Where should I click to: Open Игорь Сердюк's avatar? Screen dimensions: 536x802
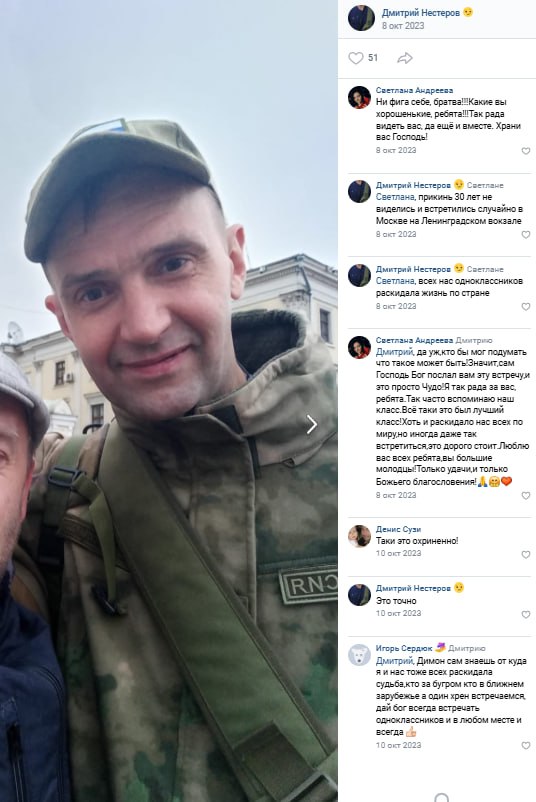click(360, 655)
